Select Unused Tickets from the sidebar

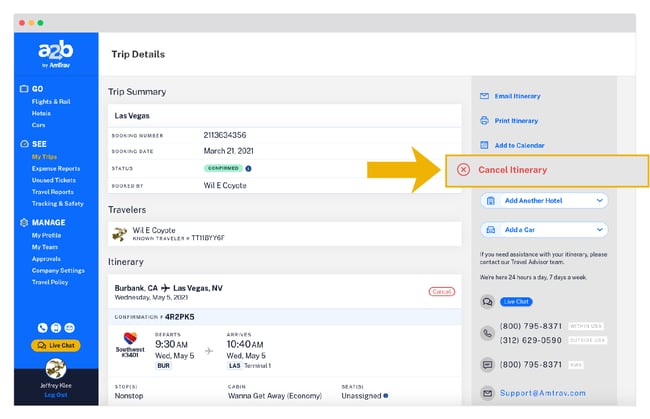(54, 180)
